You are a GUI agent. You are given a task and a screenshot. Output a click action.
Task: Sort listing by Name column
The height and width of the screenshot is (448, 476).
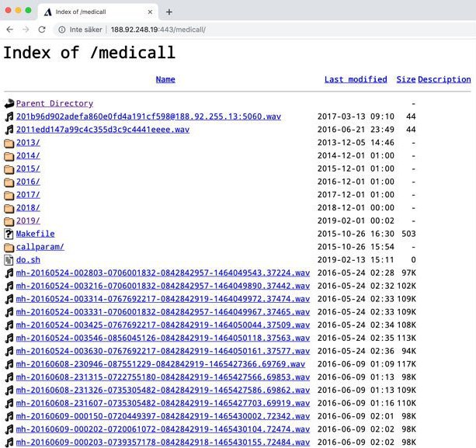(x=165, y=79)
